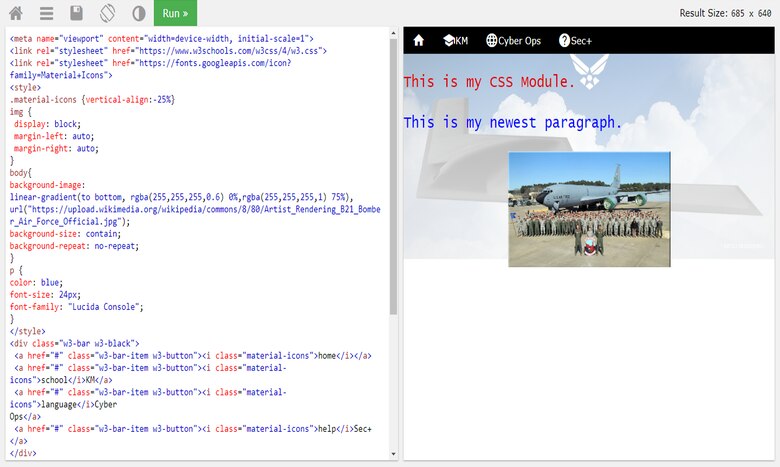Open the Cyber Ops item with the globe icon
The height and width of the screenshot is (467, 780).
pos(513,40)
